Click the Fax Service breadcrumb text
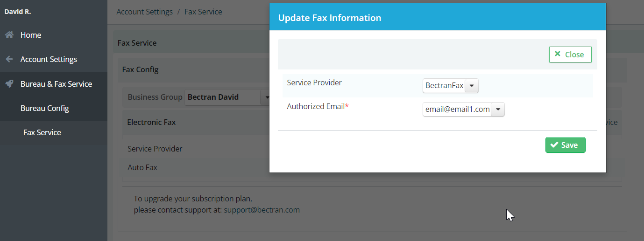Image resolution: width=644 pixels, height=241 pixels. (203, 12)
